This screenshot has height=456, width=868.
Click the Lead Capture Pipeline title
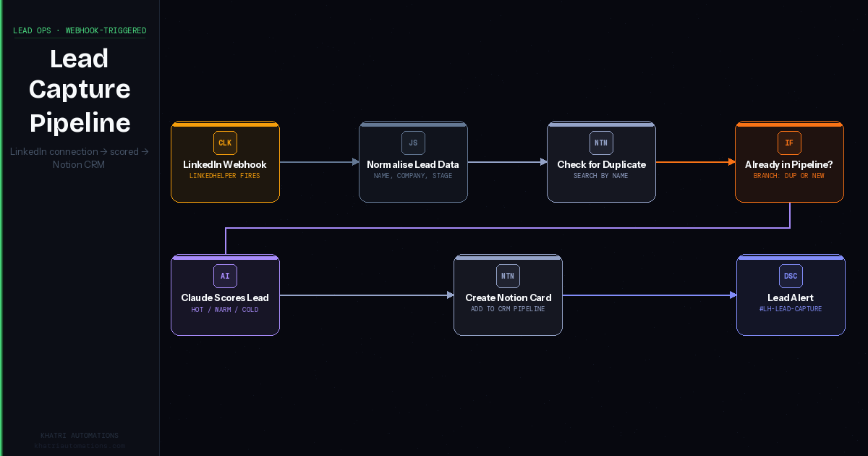(x=80, y=88)
